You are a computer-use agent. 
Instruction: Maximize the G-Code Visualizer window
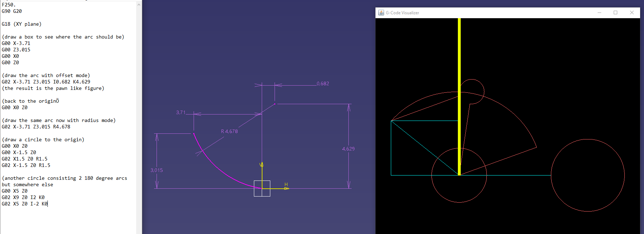615,12
